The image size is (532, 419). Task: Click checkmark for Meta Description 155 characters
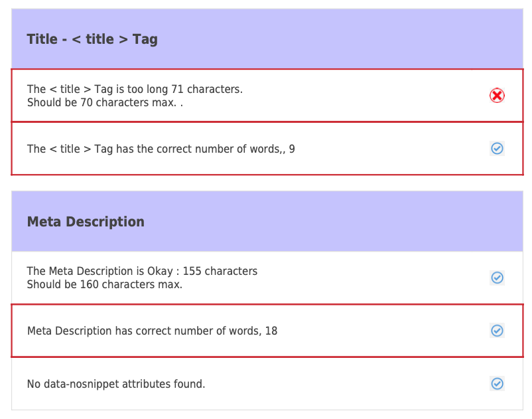497,278
